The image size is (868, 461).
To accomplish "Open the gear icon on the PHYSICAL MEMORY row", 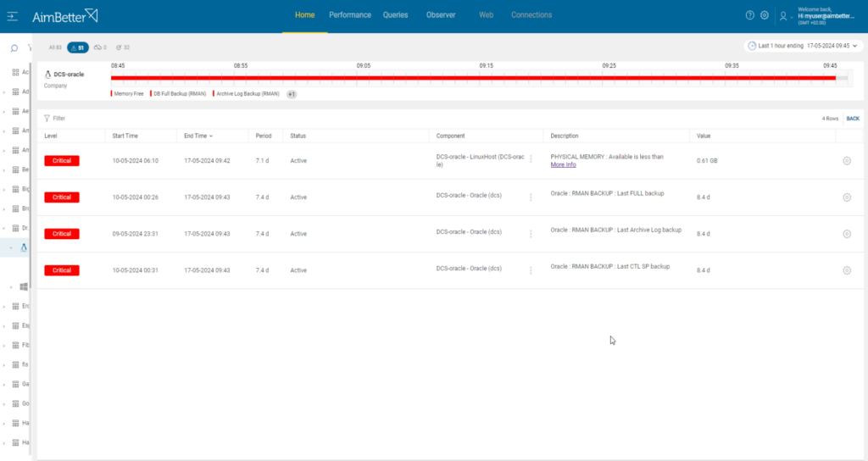I will [847, 160].
